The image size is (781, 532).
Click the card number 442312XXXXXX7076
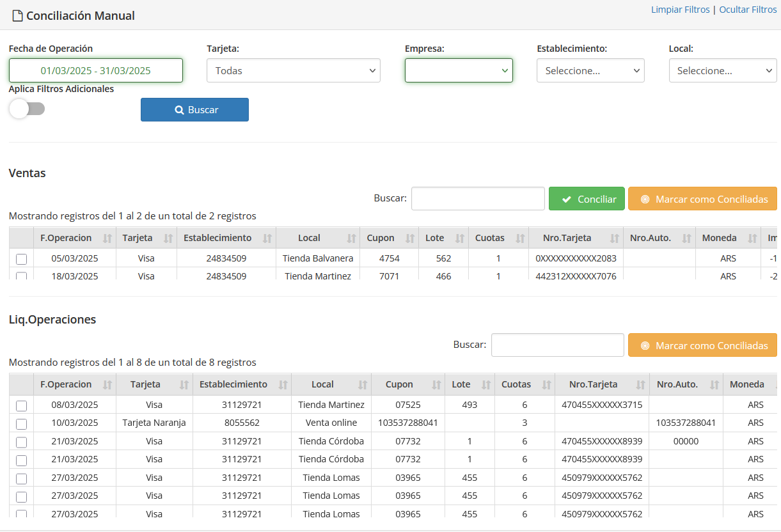pyautogui.click(x=576, y=276)
